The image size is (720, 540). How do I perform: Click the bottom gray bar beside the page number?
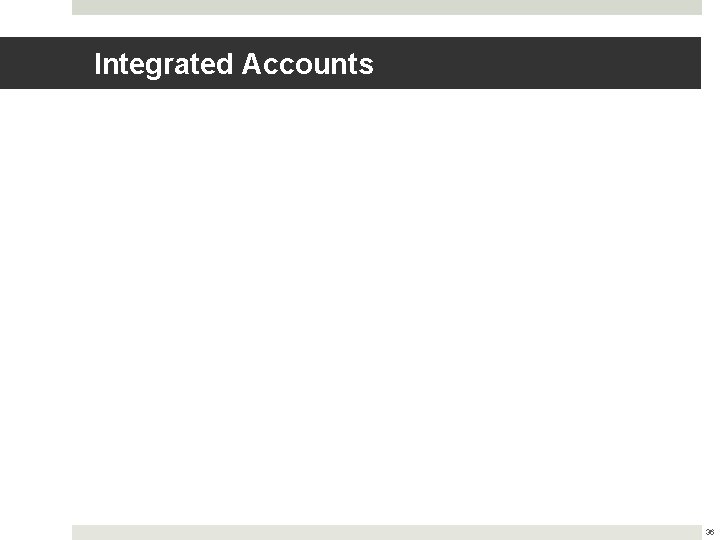tap(680, 532)
